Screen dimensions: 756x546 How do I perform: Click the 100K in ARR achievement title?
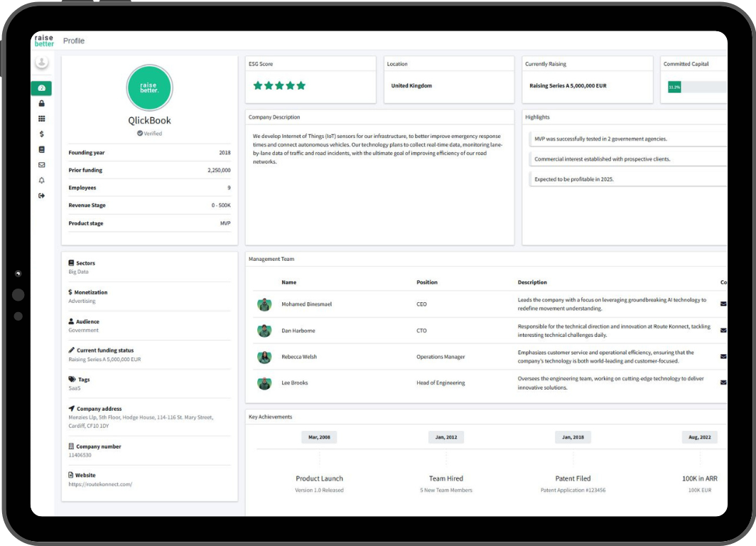[700, 478]
